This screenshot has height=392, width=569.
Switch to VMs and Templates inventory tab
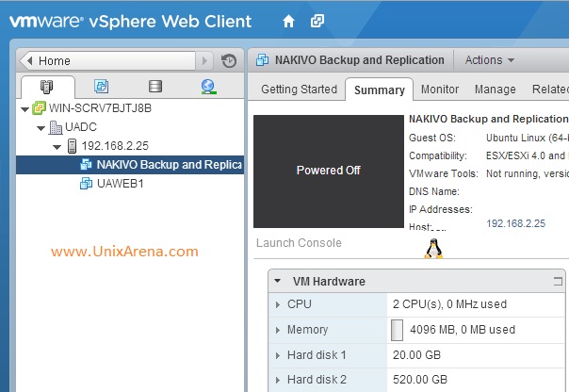pyautogui.click(x=101, y=86)
